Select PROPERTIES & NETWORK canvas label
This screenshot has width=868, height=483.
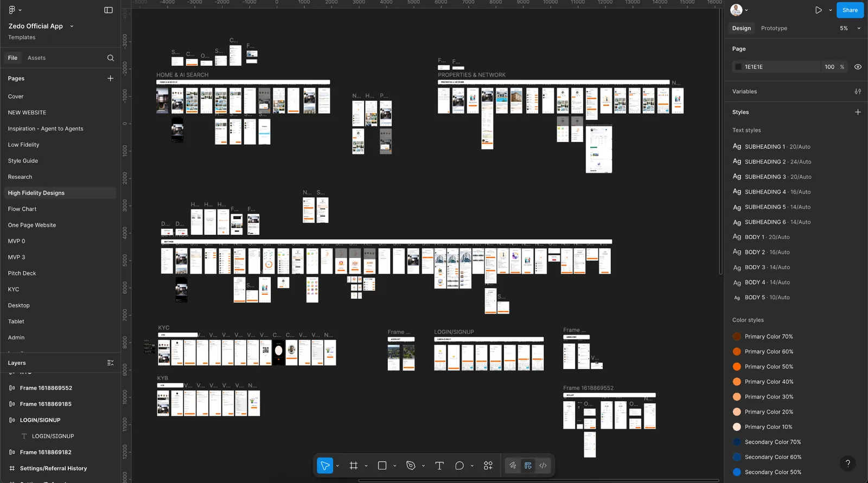coord(471,75)
